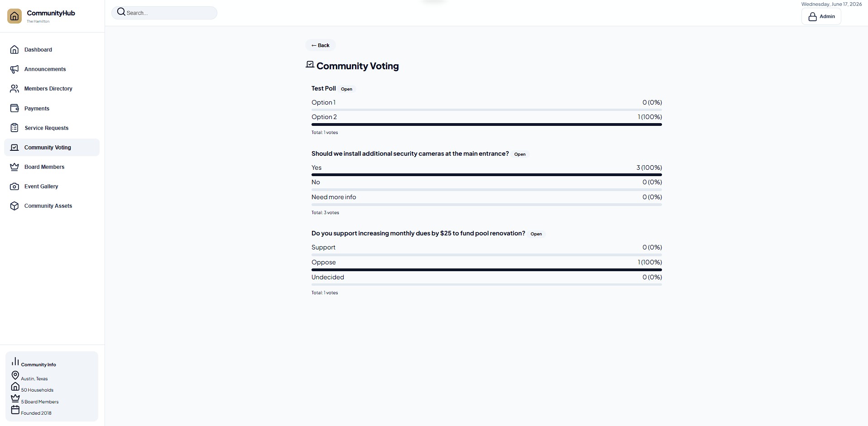Go to Announcements page
The height and width of the screenshot is (426, 868).
[x=52, y=69]
